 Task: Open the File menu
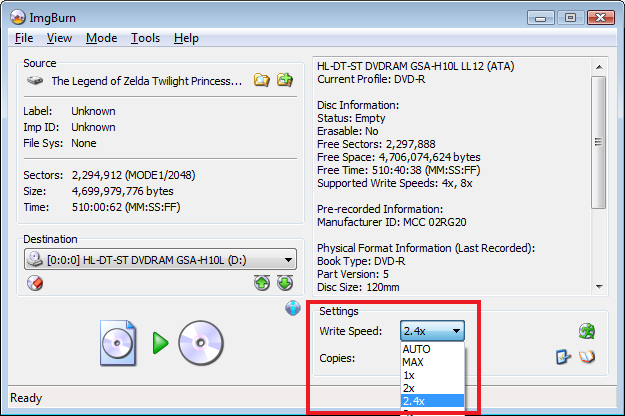click(x=24, y=38)
